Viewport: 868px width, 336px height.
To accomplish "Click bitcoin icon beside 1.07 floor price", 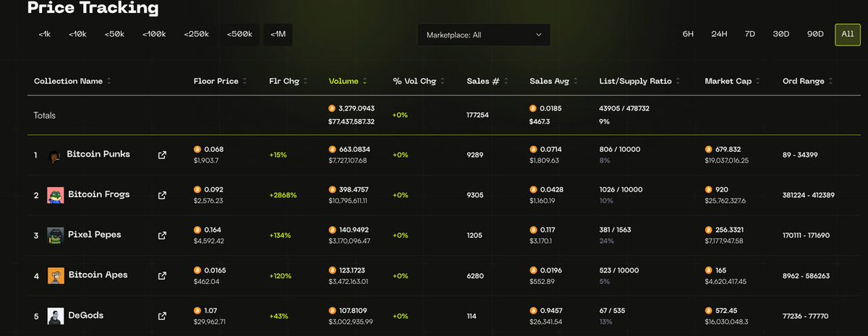I will [197, 310].
